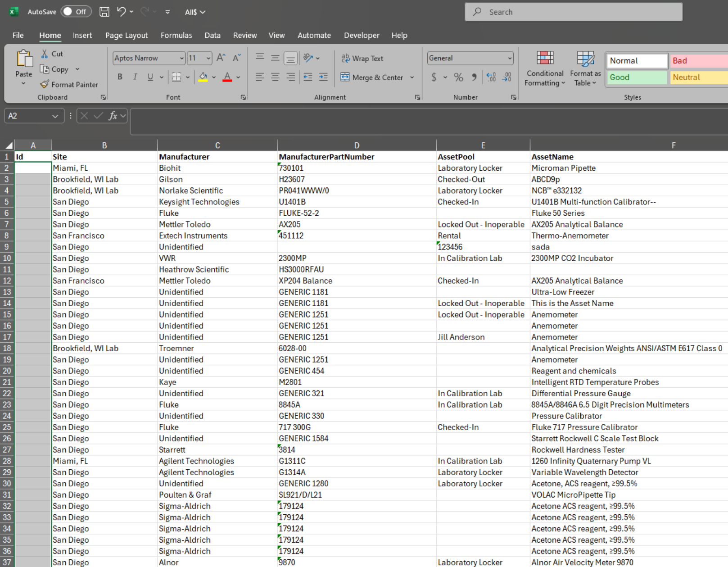The width and height of the screenshot is (728, 567).
Task: Click the Copy icon
Action: 45,69
